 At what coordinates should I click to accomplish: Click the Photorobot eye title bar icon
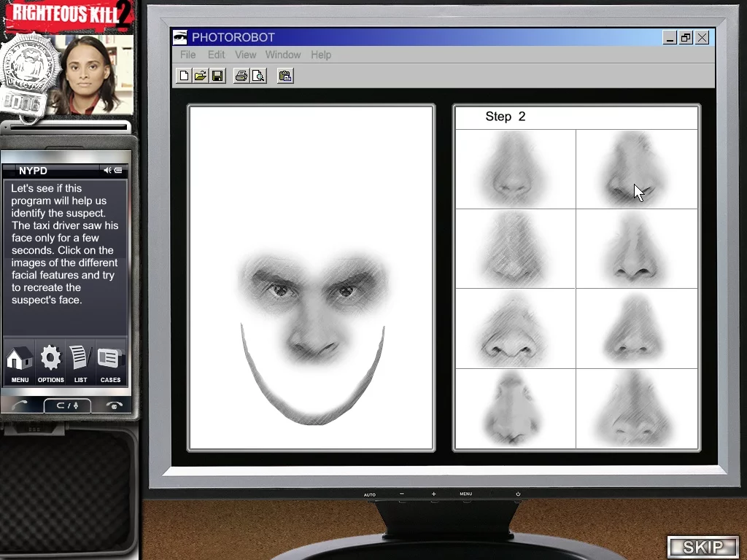click(179, 37)
